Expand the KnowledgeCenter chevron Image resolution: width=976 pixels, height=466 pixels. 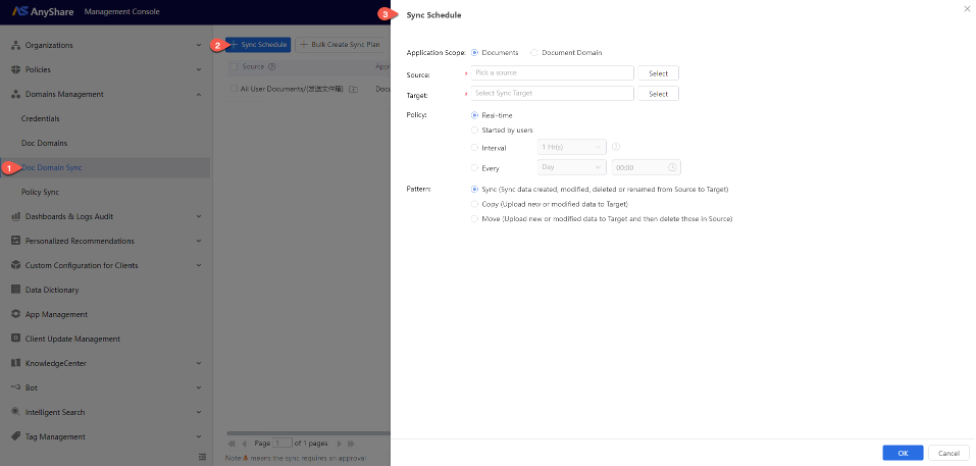(x=199, y=363)
